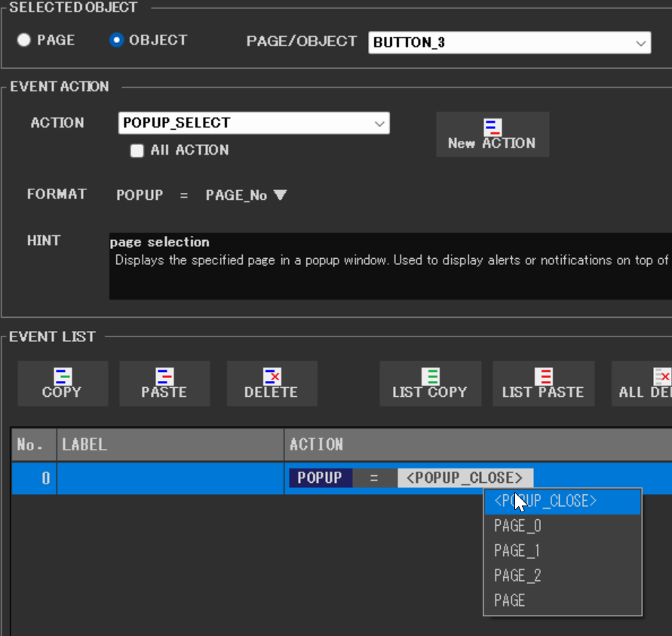Open the ACTION dropdown showing POPUP_SELECT

[253, 123]
